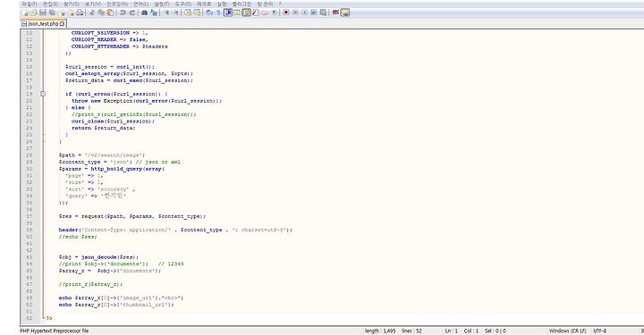Click the '$path = ' code line
644x335 pixels.
[102, 155]
